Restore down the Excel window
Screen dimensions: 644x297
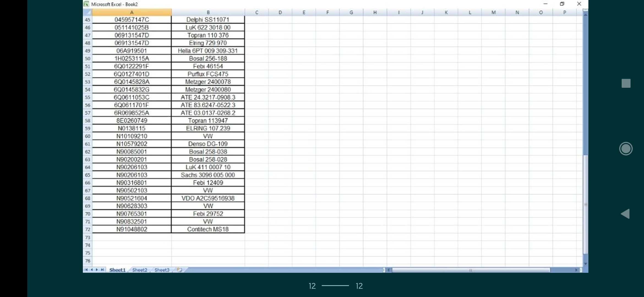(x=562, y=4)
